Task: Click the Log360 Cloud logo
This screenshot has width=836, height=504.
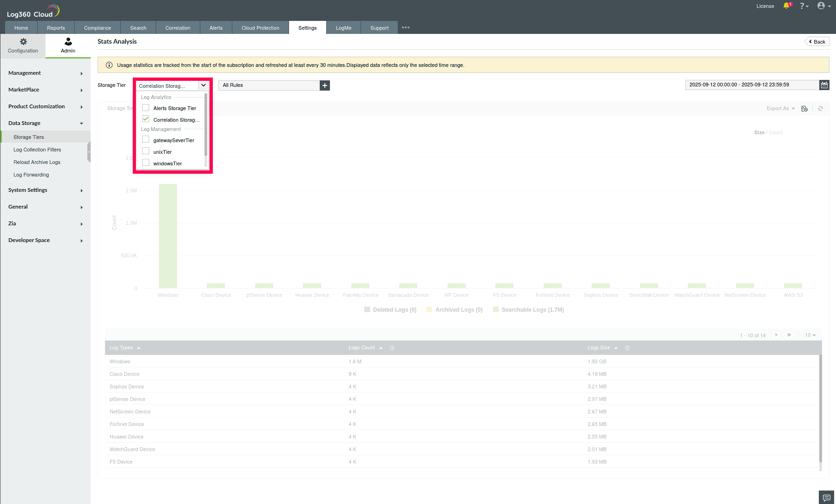Action: click(x=33, y=11)
